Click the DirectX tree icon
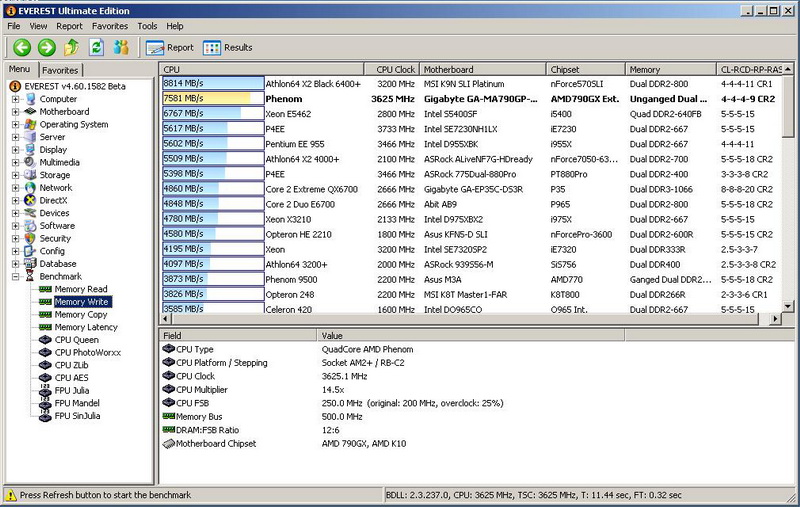Screen dimensions: 800x507 pyautogui.click(x=31, y=200)
